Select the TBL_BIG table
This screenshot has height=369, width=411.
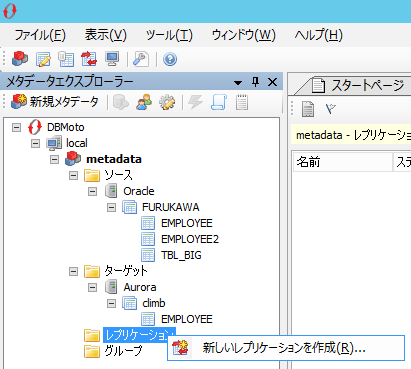tap(181, 255)
